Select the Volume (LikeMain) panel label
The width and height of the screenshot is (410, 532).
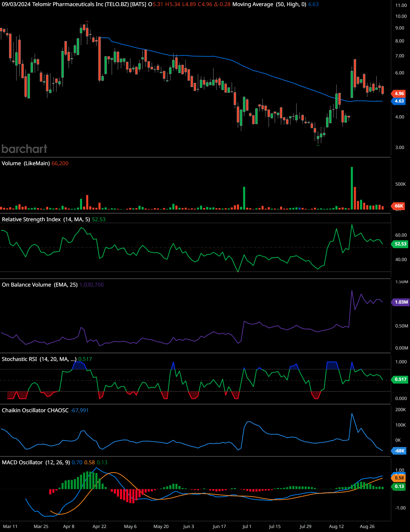(x=26, y=163)
